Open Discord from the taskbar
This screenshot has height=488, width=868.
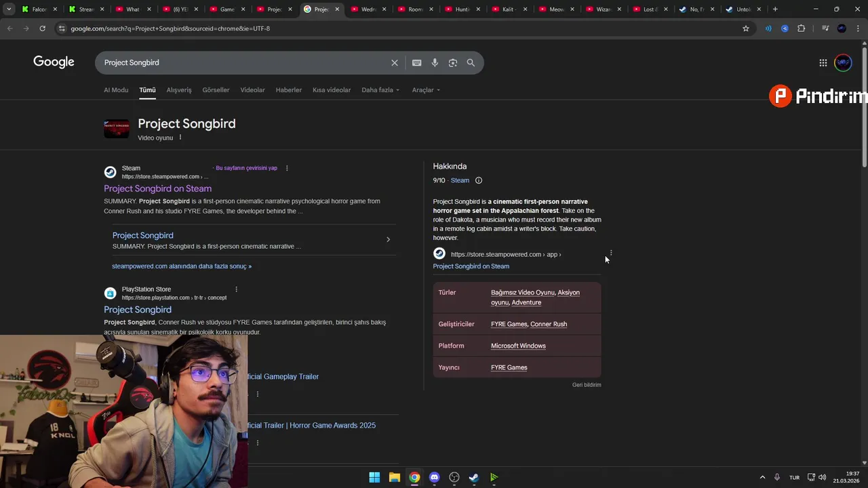coord(435,477)
